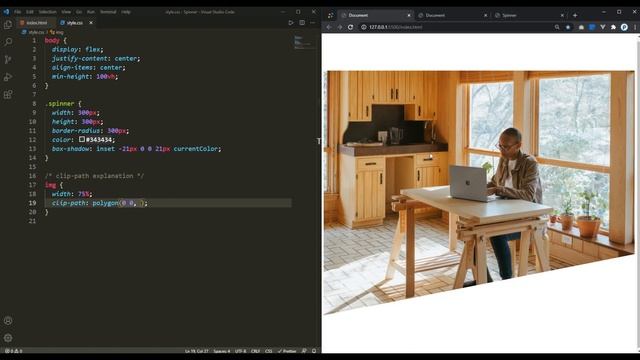The height and width of the screenshot is (360, 640).
Task: Open the Search view in activity bar
Action: coord(8,42)
